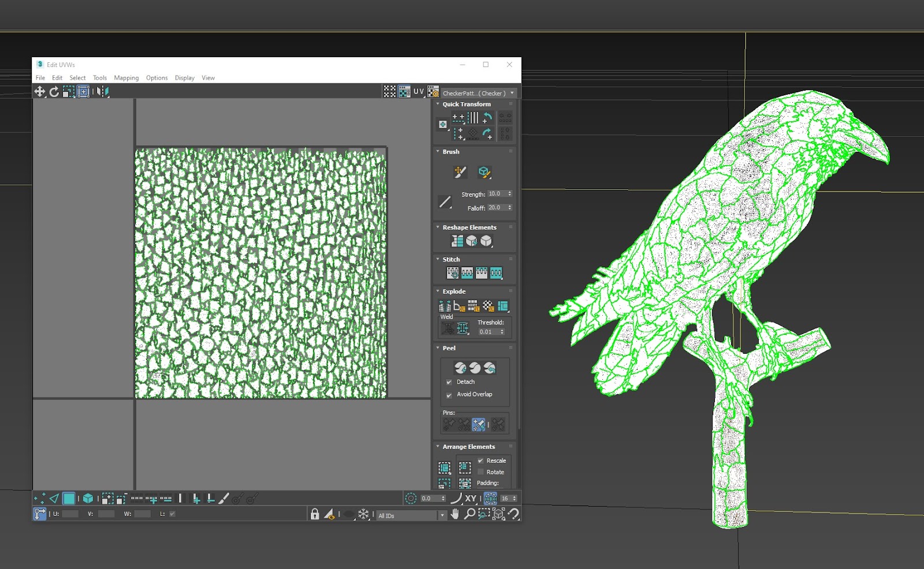Screen dimensions: 924x569
Task: Enable the Rotate checkbox in Arrange Elements
Action: tap(480, 472)
